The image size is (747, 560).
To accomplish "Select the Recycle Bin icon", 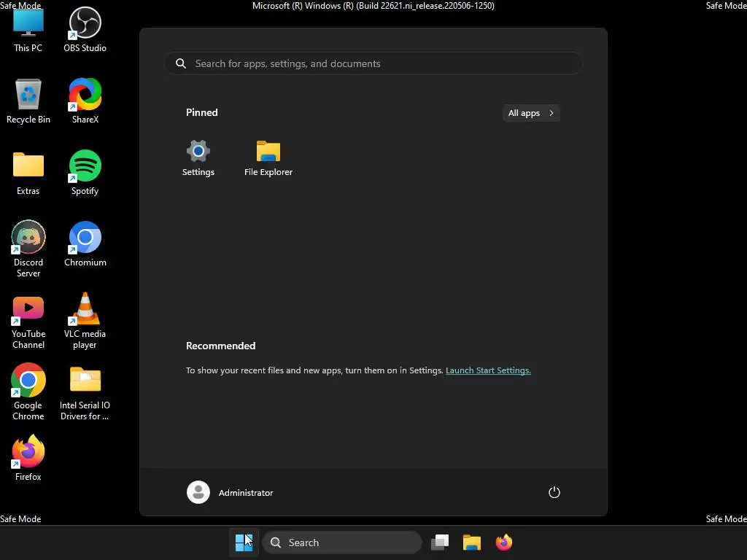I will pos(28,101).
